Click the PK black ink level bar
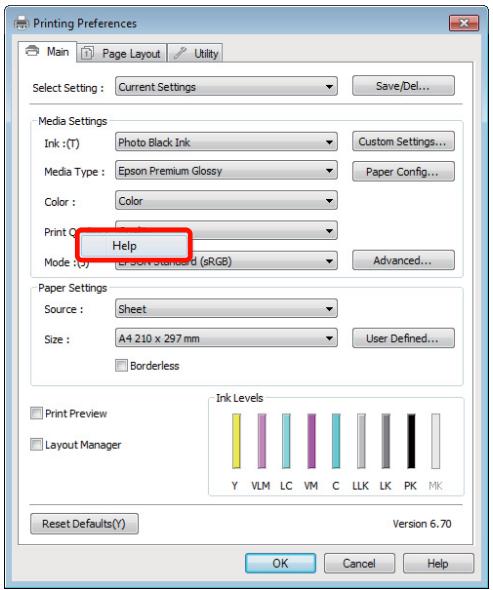The image size is (493, 590). point(411,441)
